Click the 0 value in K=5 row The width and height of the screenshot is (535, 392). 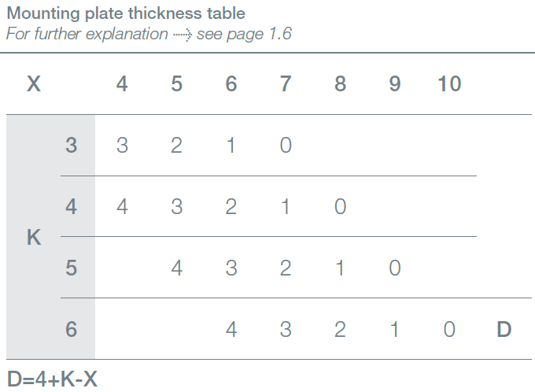click(x=394, y=268)
